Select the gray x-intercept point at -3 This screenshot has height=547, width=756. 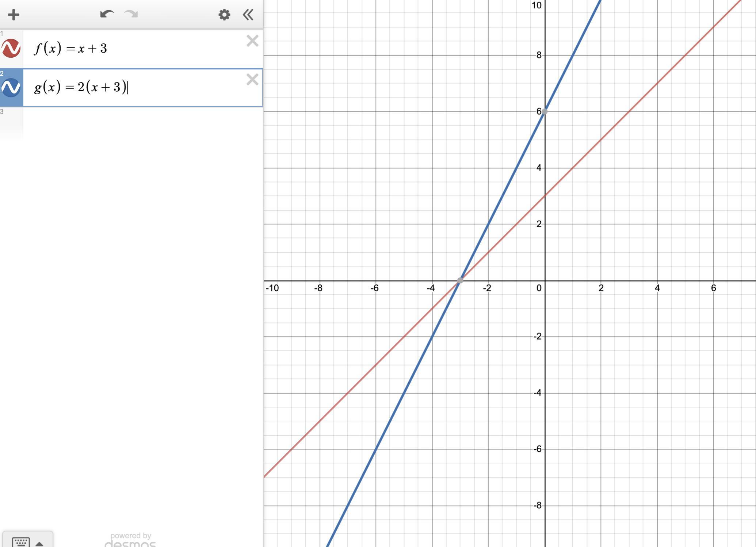(x=460, y=280)
